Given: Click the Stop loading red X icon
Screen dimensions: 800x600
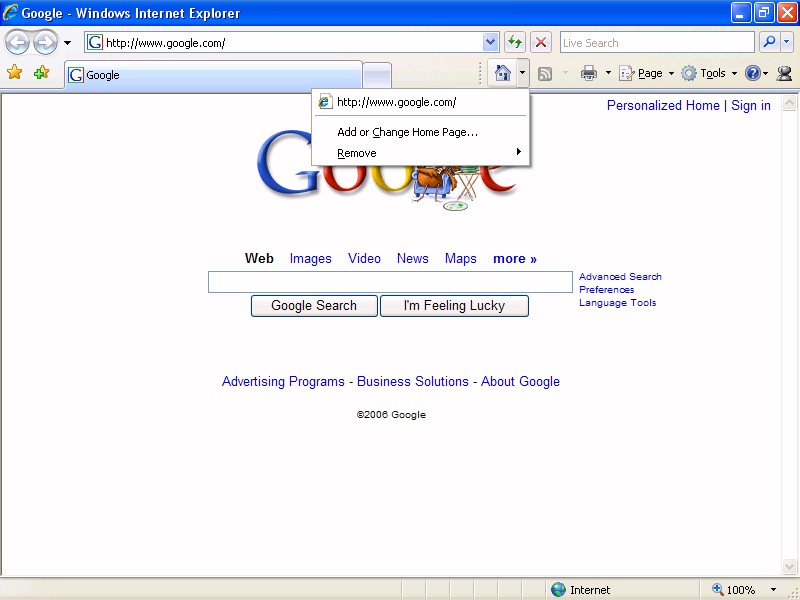Looking at the screenshot, I should (541, 42).
